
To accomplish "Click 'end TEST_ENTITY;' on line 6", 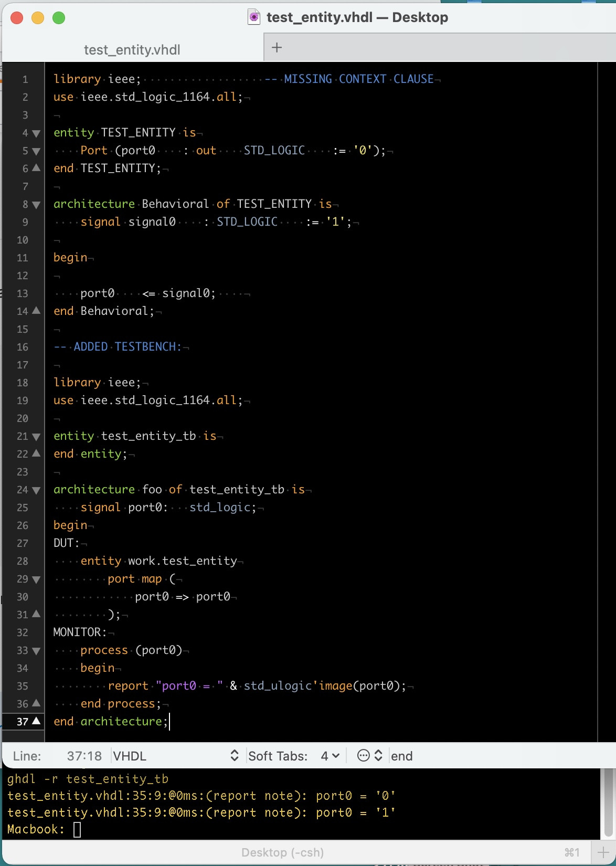I will 108,168.
